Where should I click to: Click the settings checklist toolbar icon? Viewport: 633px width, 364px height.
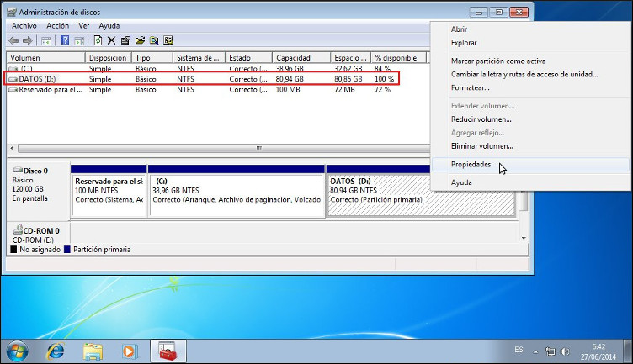tap(168, 40)
